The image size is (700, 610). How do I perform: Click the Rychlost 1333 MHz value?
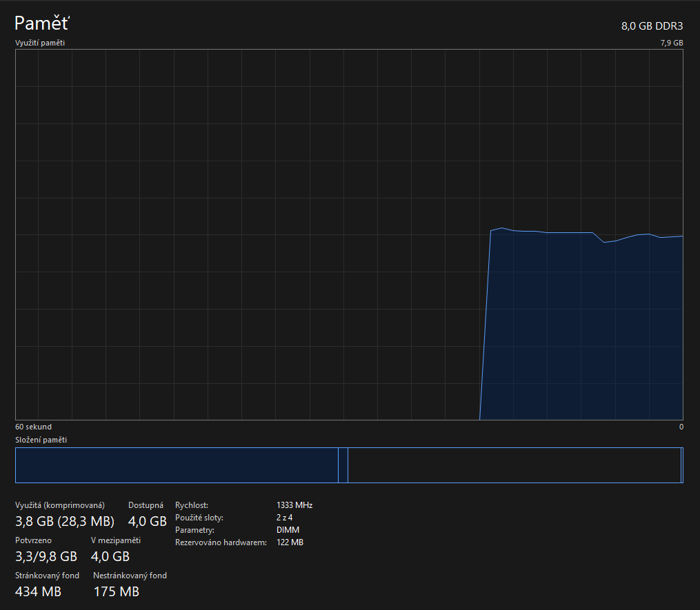294,505
